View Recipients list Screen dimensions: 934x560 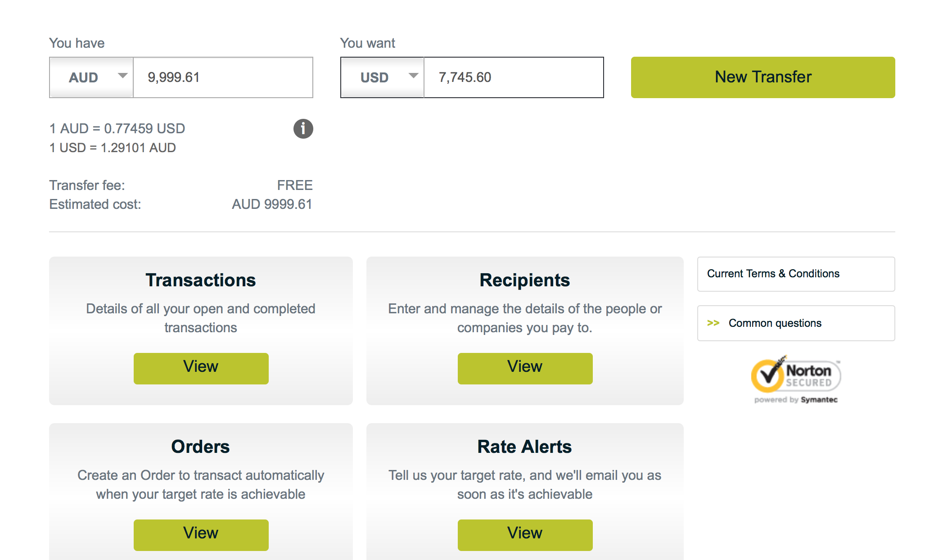pyautogui.click(x=525, y=368)
